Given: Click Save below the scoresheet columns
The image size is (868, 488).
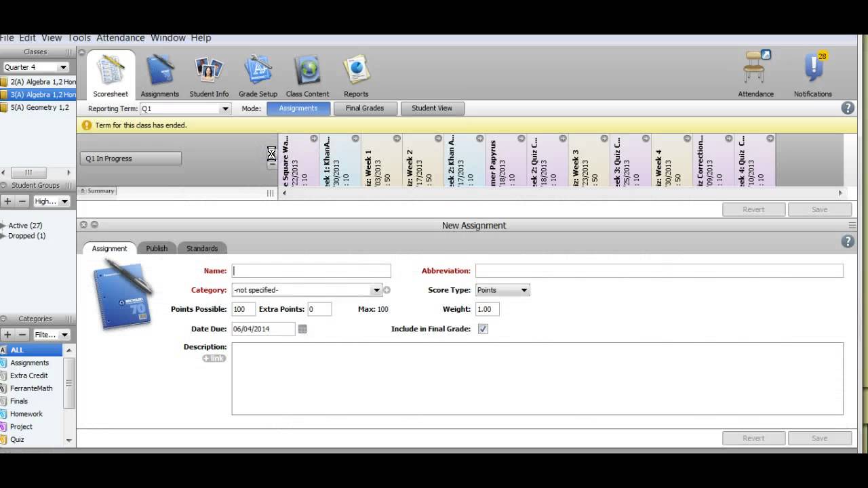Looking at the screenshot, I should [x=820, y=209].
